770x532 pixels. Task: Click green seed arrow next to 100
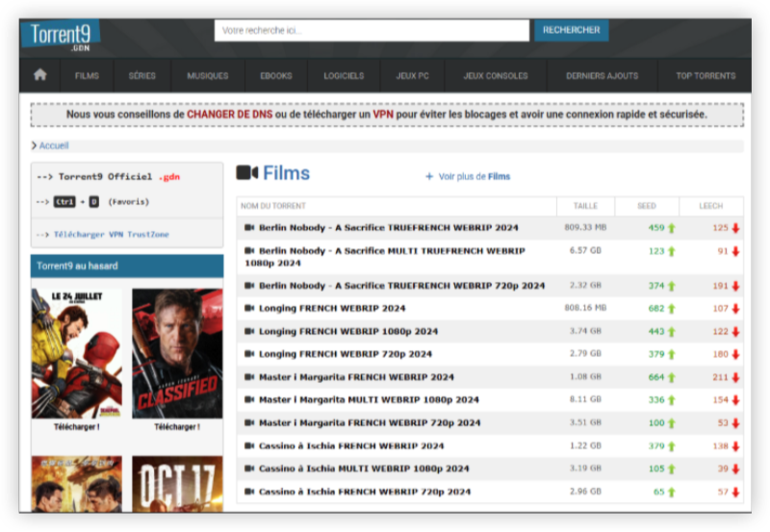[671, 422]
